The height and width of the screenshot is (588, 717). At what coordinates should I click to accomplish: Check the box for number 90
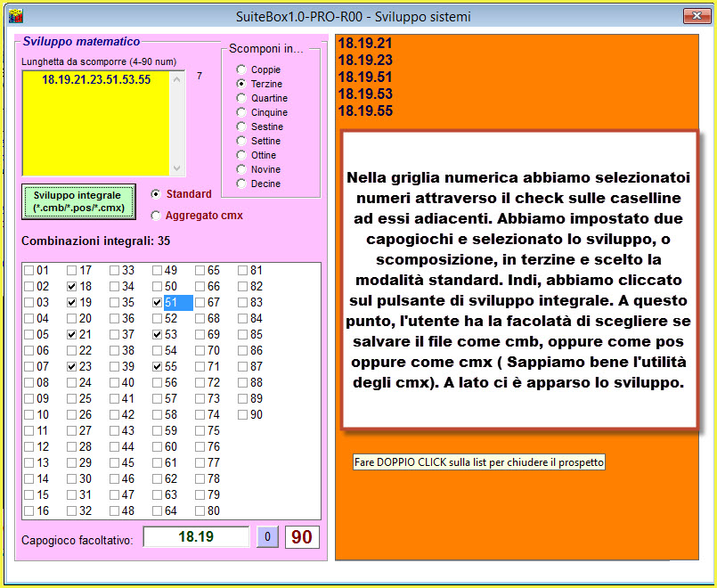click(x=243, y=414)
